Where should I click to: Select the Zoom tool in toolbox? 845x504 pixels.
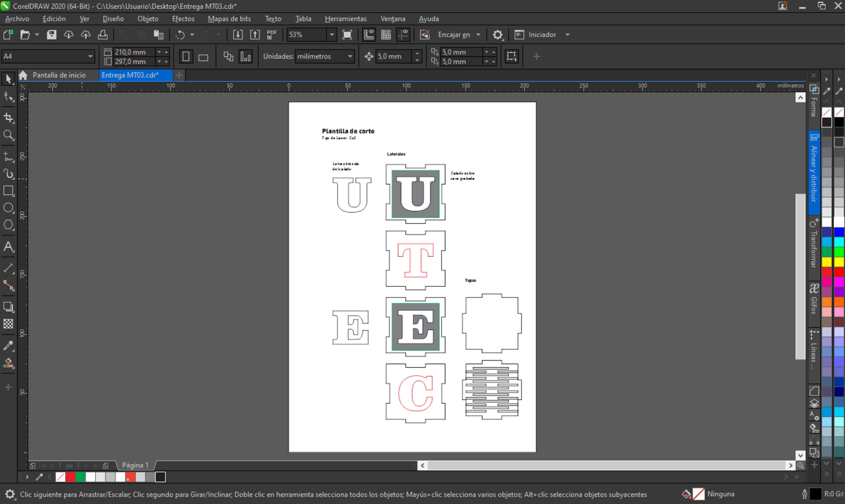(x=8, y=135)
